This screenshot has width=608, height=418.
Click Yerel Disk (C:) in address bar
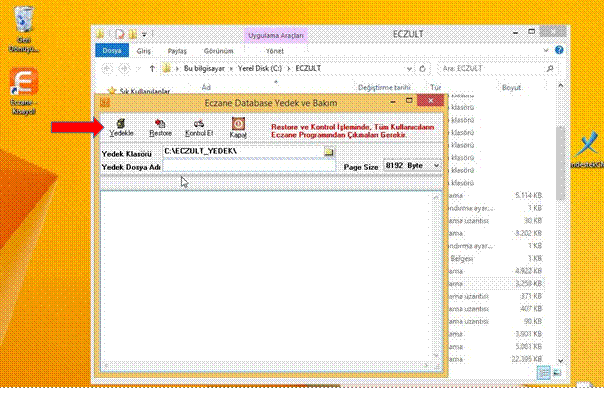tap(253, 68)
